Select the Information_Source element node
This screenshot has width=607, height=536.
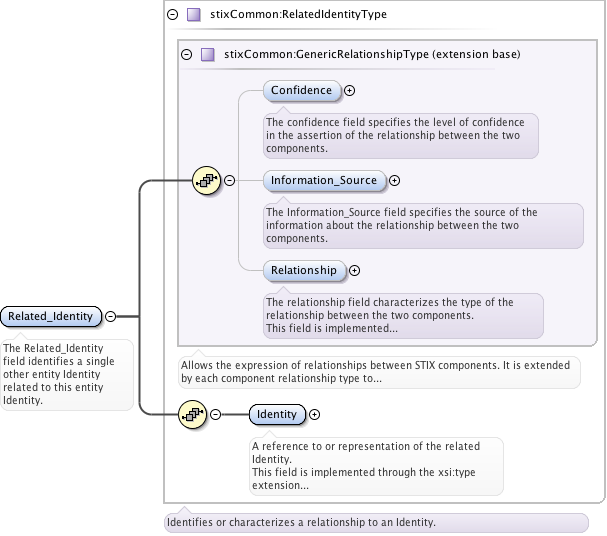(x=324, y=181)
